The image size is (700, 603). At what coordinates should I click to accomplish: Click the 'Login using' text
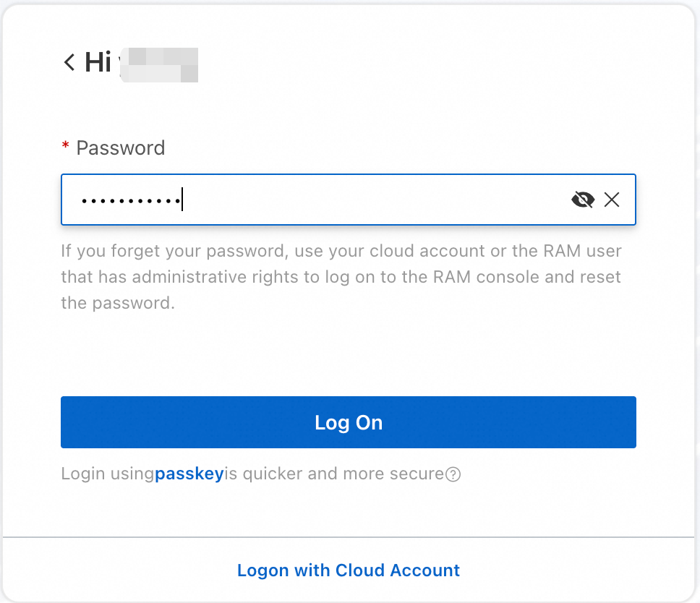click(x=107, y=474)
